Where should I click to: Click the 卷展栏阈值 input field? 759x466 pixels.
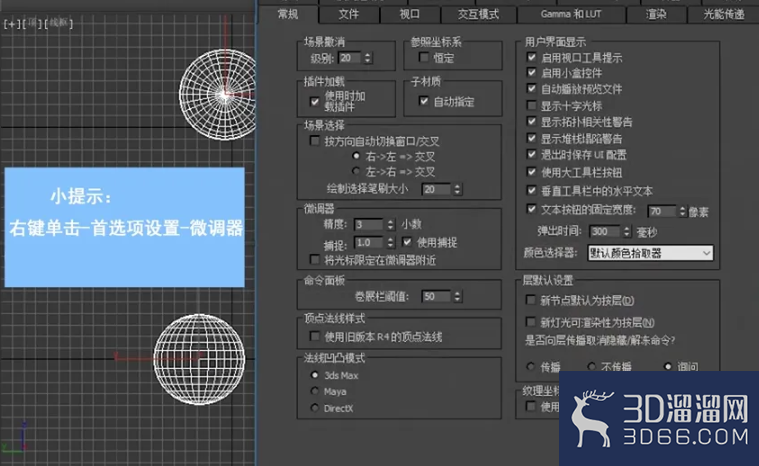tap(436, 297)
